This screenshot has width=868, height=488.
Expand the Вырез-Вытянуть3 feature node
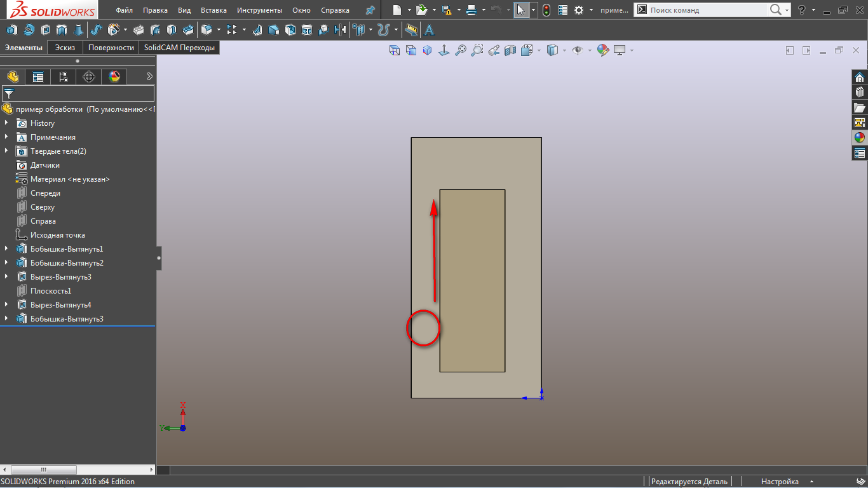6,277
